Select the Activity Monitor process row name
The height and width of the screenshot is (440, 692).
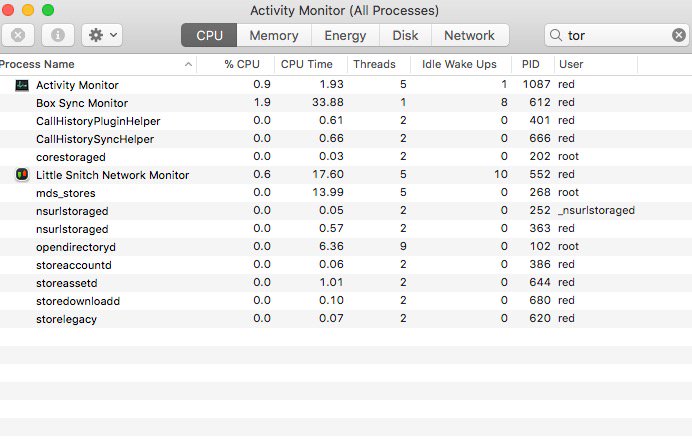point(77,85)
